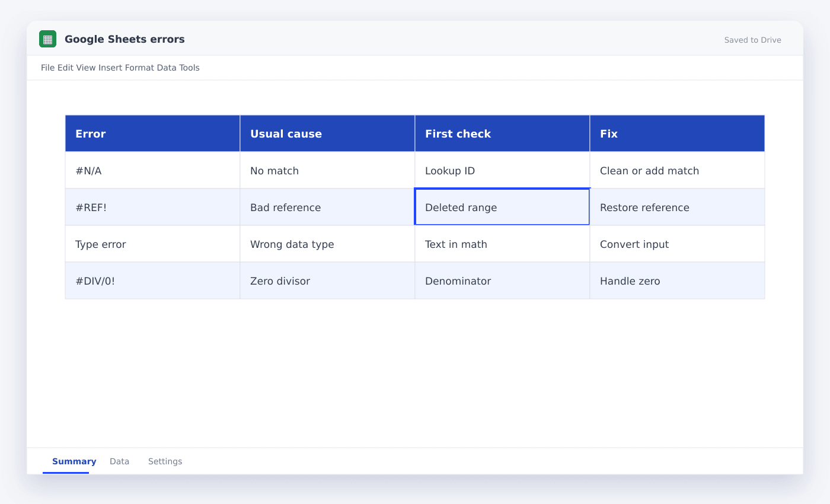Select the Type error cell
830x504 pixels.
[x=152, y=244]
